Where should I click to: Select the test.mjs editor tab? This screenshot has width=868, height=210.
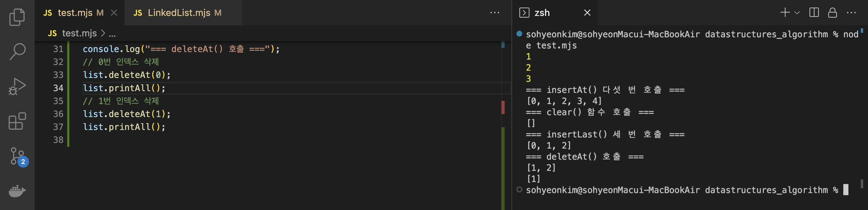tap(75, 13)
